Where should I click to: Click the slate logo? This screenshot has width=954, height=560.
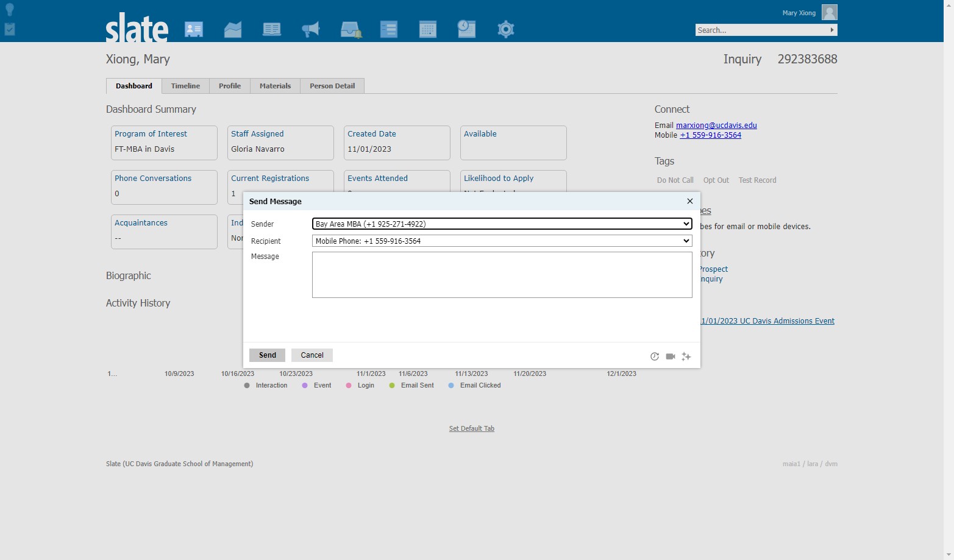point(137,27)
